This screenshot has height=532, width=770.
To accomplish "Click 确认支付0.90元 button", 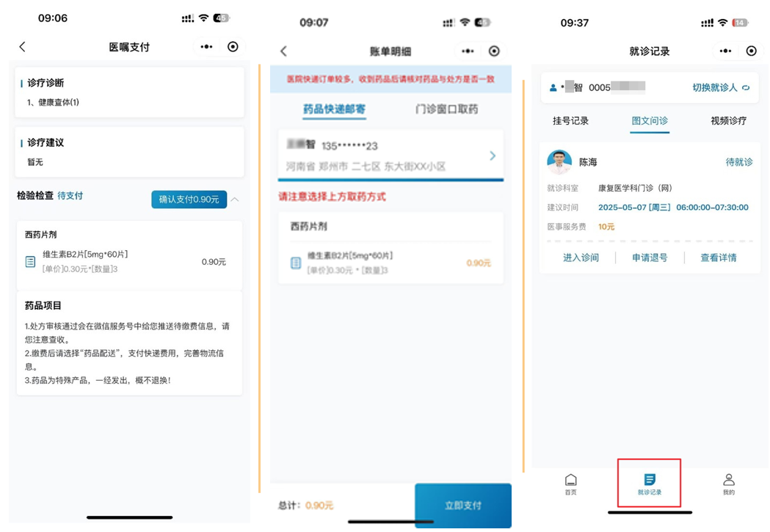I will (x=189, y=200).
